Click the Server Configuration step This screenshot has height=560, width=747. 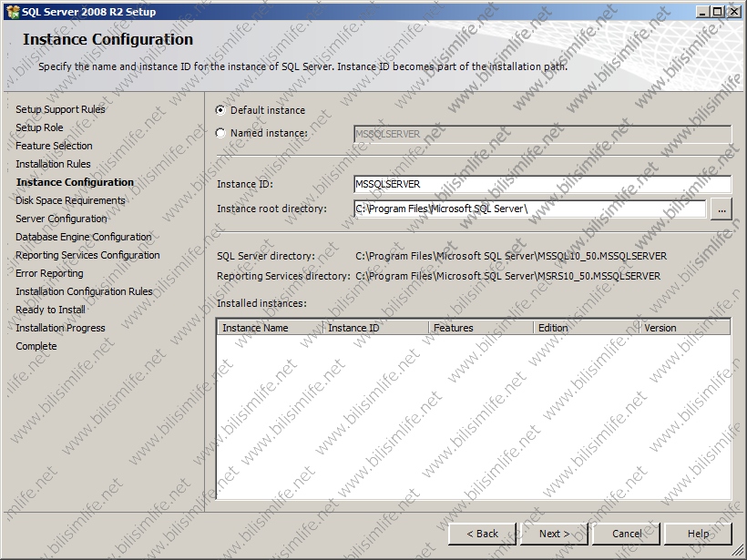coord(61,219)
